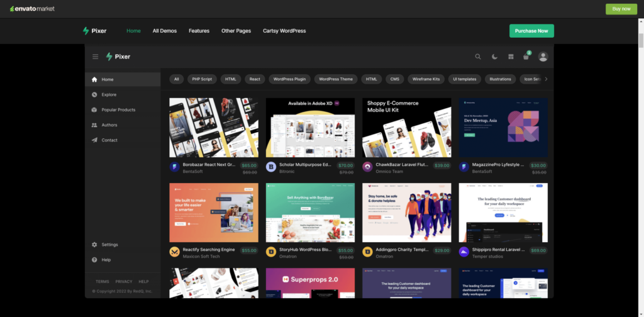Viewport: 644px width, 317px height.
Task: Select the CMS filter chip
Action: tap(395, 79)
